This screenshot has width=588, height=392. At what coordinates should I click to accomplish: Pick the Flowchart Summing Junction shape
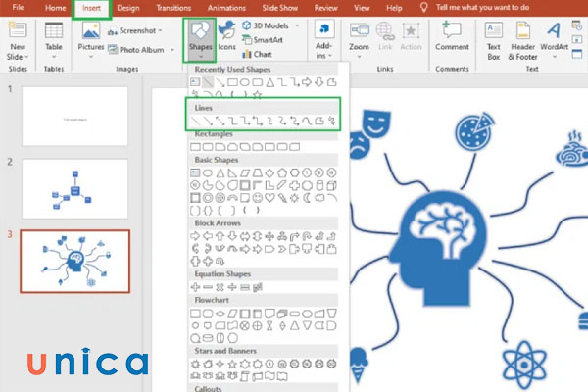click(x=245, y=325)
